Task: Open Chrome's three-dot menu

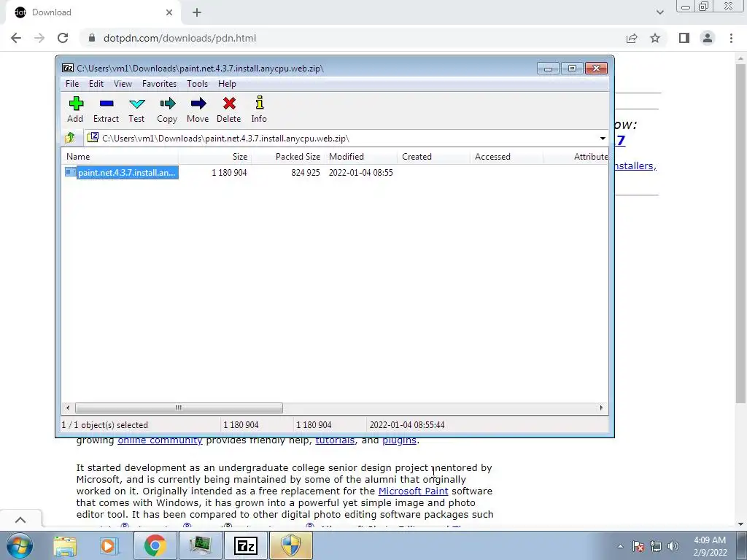Action: (x=731, y=38)
